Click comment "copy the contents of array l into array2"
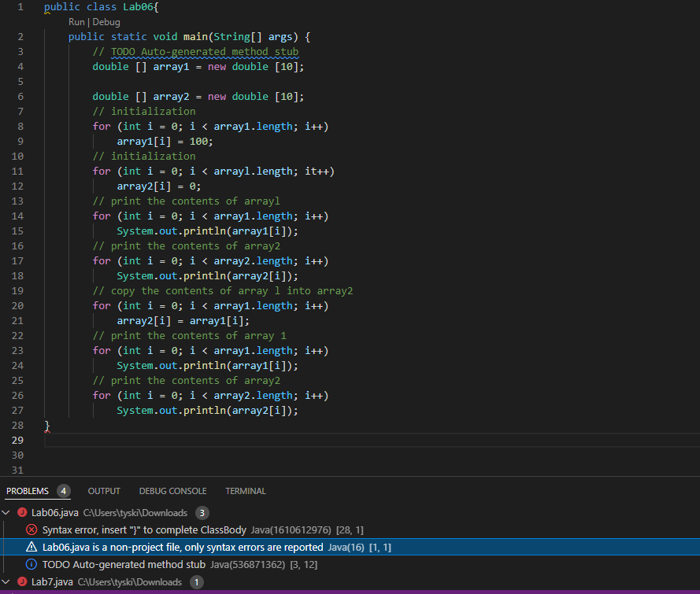 (231, 291)
